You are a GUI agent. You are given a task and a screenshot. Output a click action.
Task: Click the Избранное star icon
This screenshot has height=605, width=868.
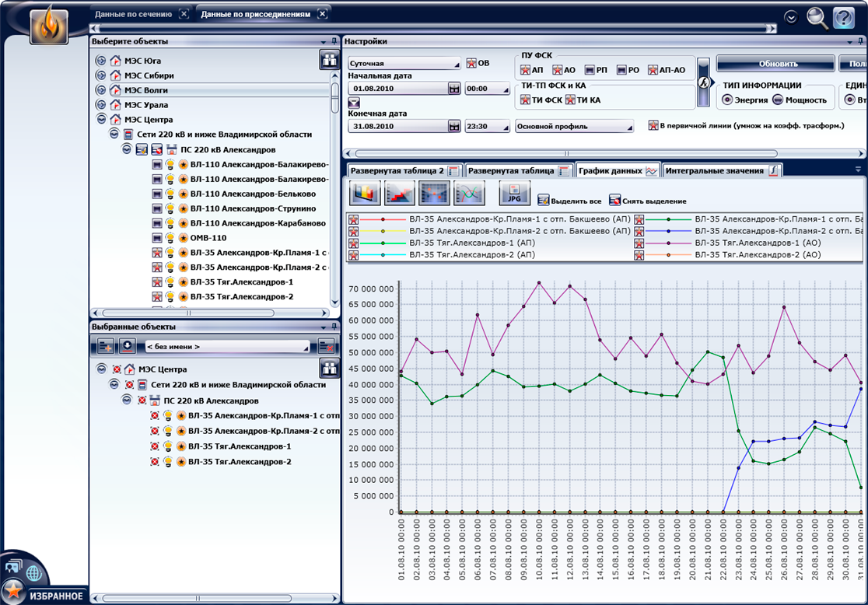[x=12, y=593]
